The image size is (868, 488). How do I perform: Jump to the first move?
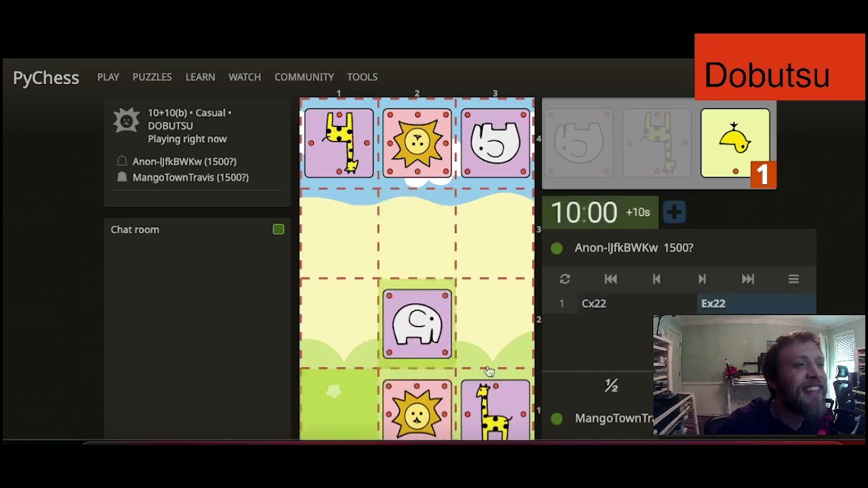610,279
